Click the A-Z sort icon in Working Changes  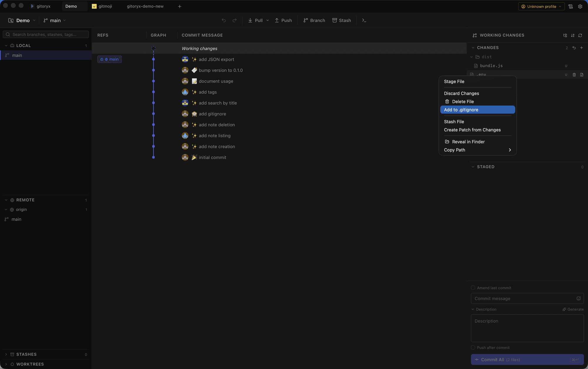click(x=573, y=35)
